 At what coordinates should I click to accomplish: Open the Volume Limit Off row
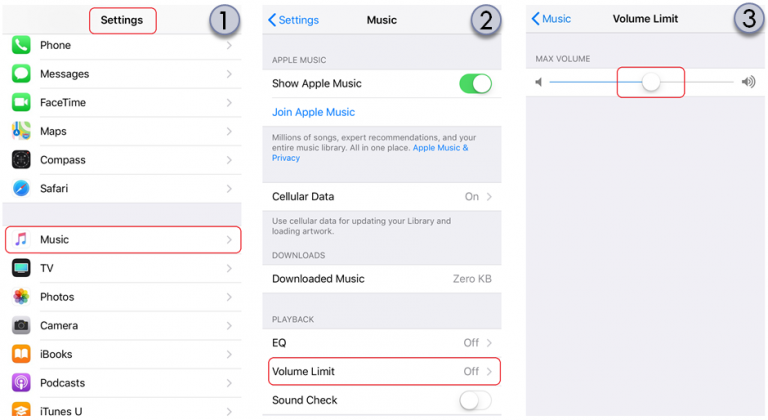(x=384, y=371)
